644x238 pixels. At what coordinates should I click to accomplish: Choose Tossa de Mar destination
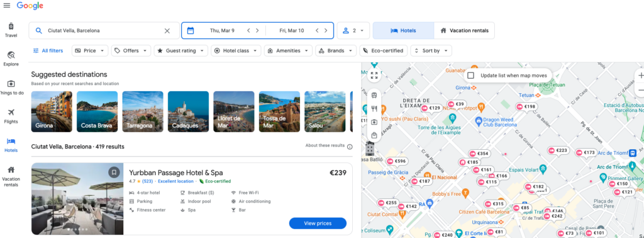tap(279, 111)
